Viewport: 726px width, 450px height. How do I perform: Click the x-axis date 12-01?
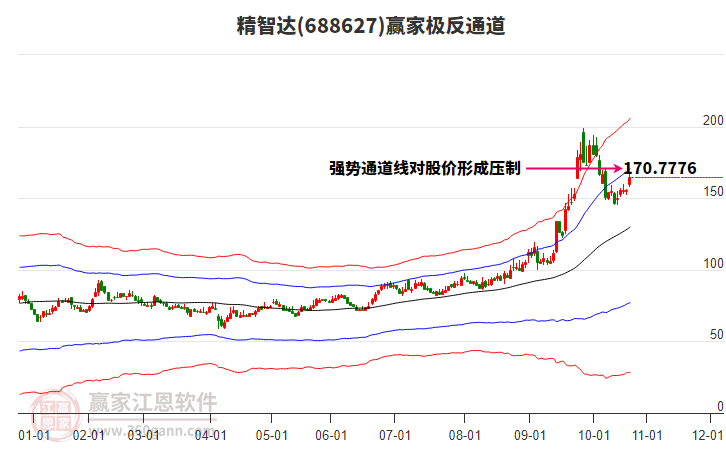pyautogui.click(x=707, y=436)
